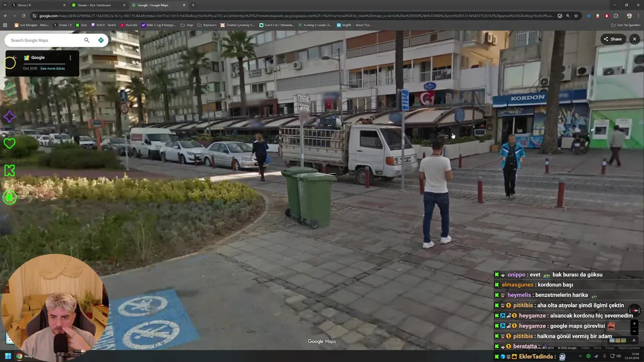Click the Share button
This screenshot has height=362, width=644.
613,39
